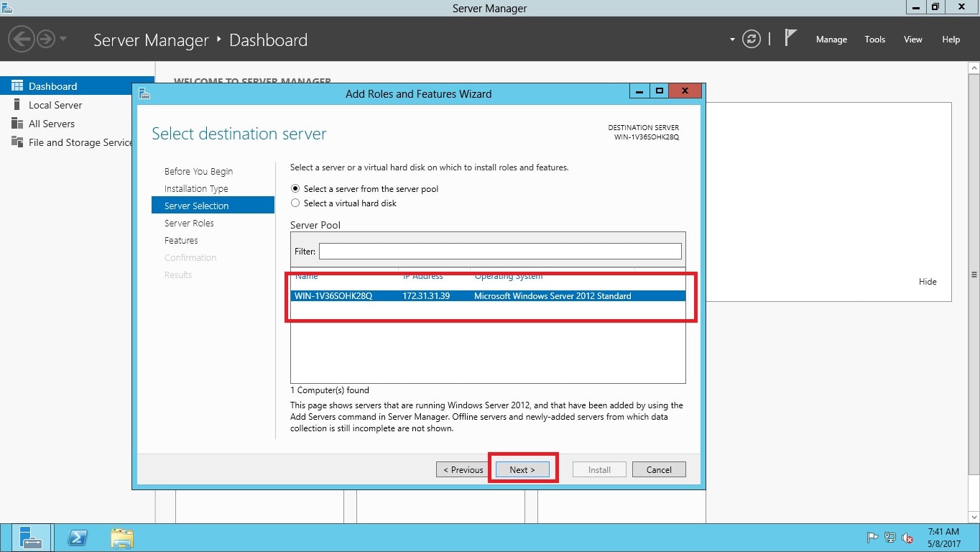Go to the Before You Begin step
This screenshot has width=980, height=552.
pyautogui.click(x=198, y=171)
